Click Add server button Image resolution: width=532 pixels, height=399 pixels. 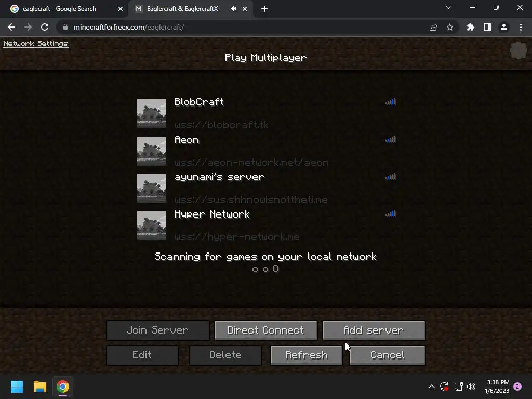[374, 330]
